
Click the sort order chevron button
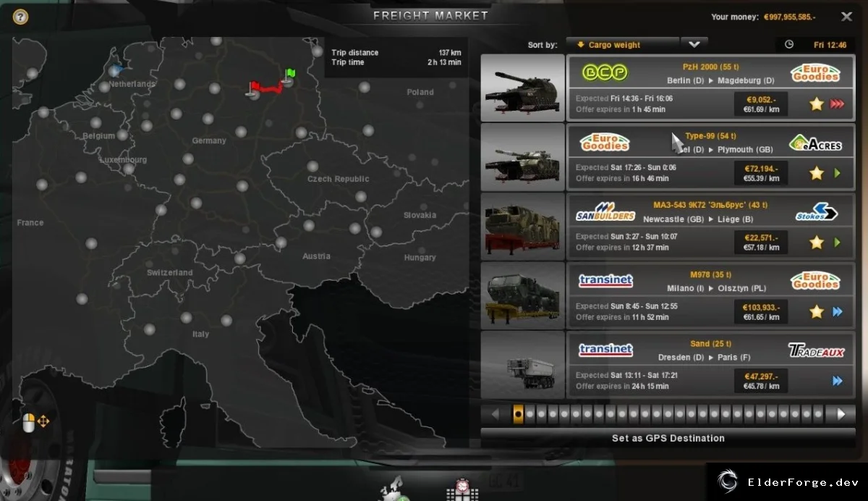click(694, 44)
